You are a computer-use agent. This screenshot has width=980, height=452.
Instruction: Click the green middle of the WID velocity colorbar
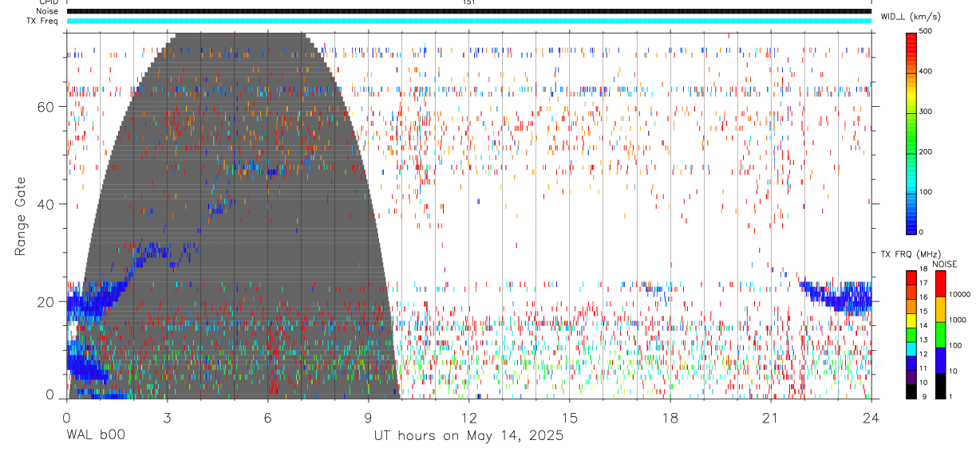coord(911,132)
